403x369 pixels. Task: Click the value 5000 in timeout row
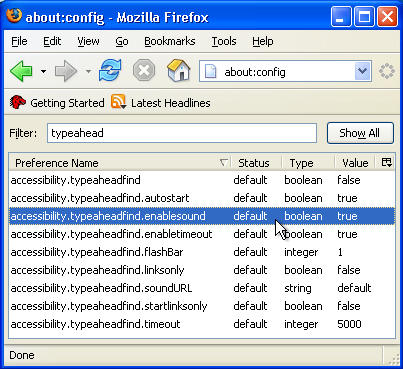coord(349,324)
